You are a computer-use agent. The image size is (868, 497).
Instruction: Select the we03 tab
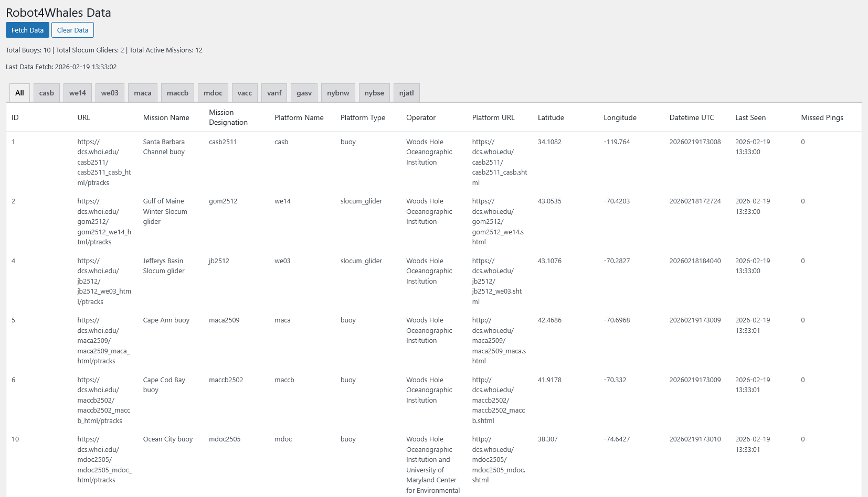click(x=110, y=92)
